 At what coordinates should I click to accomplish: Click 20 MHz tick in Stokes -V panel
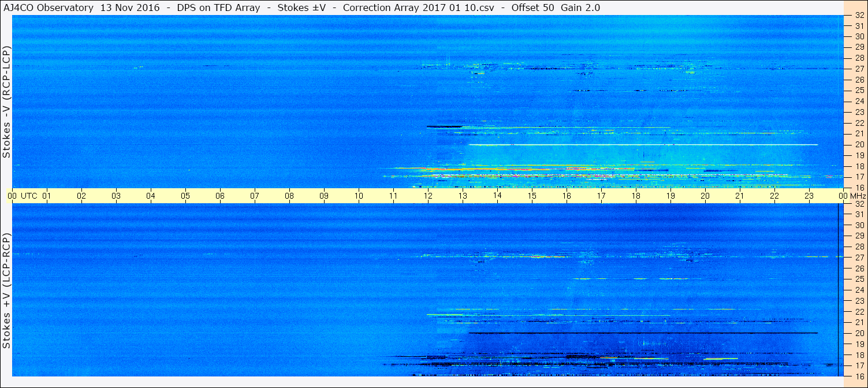tap(859, 144)
